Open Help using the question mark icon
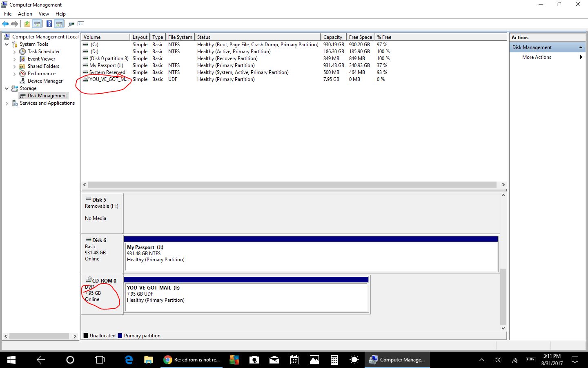The width and height of the screenshot is (588, 368). 49,24
